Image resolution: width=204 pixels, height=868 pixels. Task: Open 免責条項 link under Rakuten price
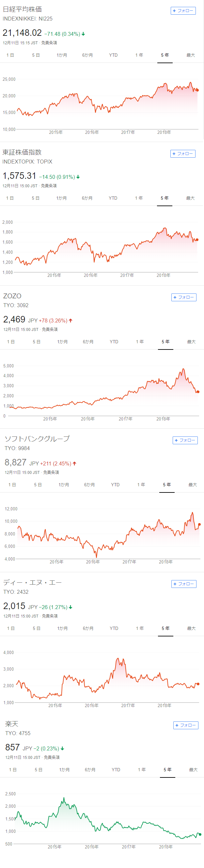click(x=52, y=758)
